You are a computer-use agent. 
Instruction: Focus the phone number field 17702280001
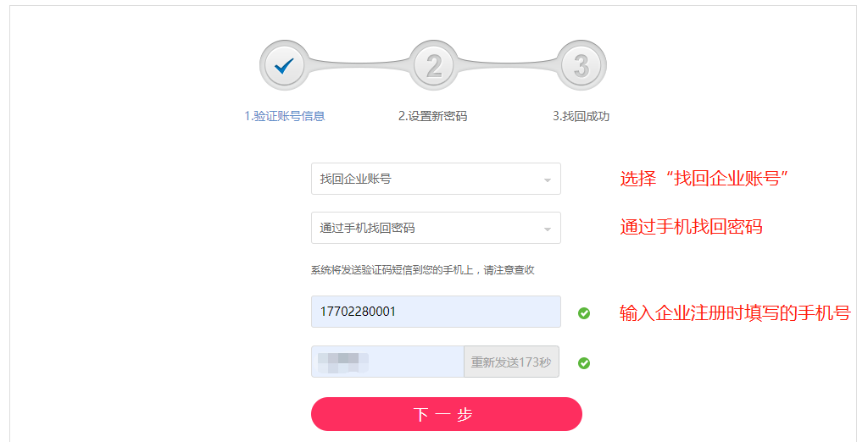click(436, 312)
